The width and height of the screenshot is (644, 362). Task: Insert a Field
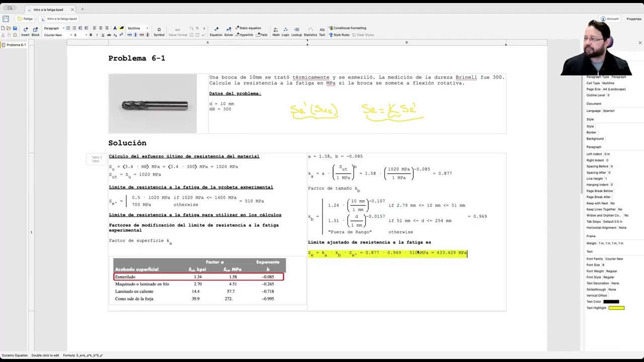pos(262,35)
